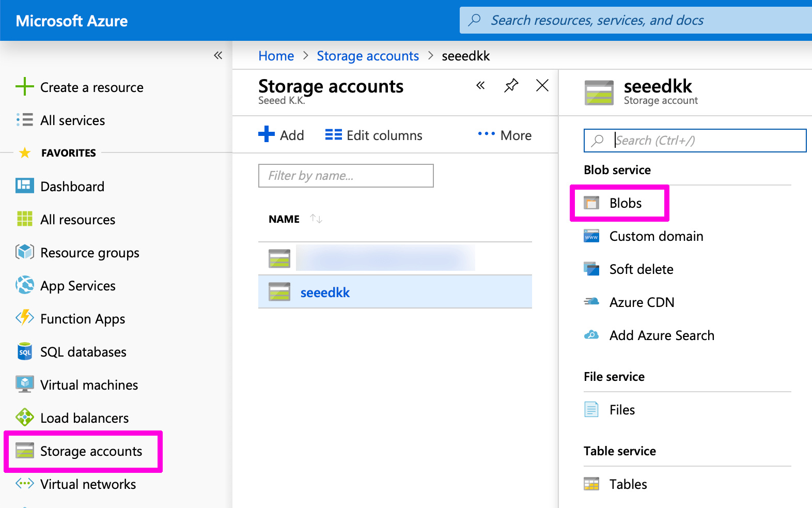This screenshot has width=812, height=508.
Task: Collapse the left sidebar with the chevrons
Action: (218, 55)
